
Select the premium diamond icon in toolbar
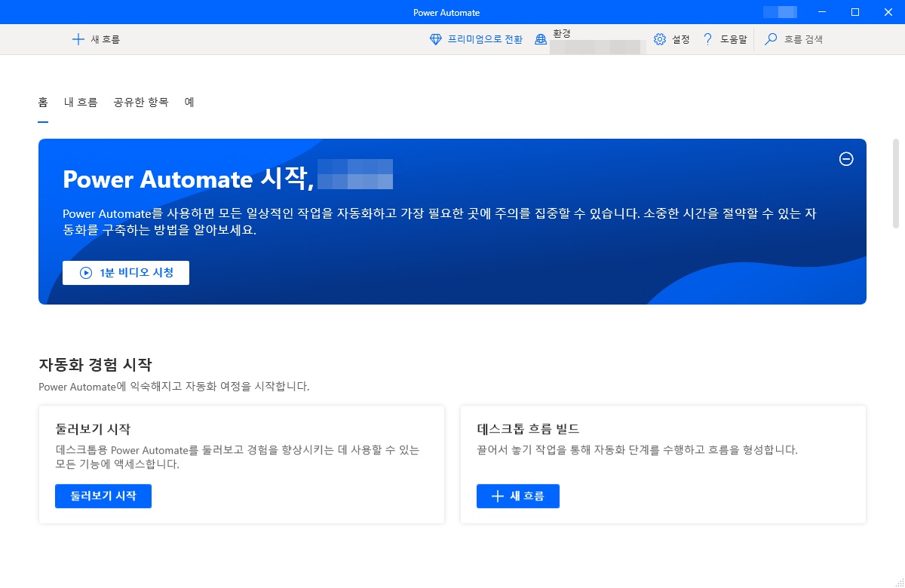pos(434,38)
